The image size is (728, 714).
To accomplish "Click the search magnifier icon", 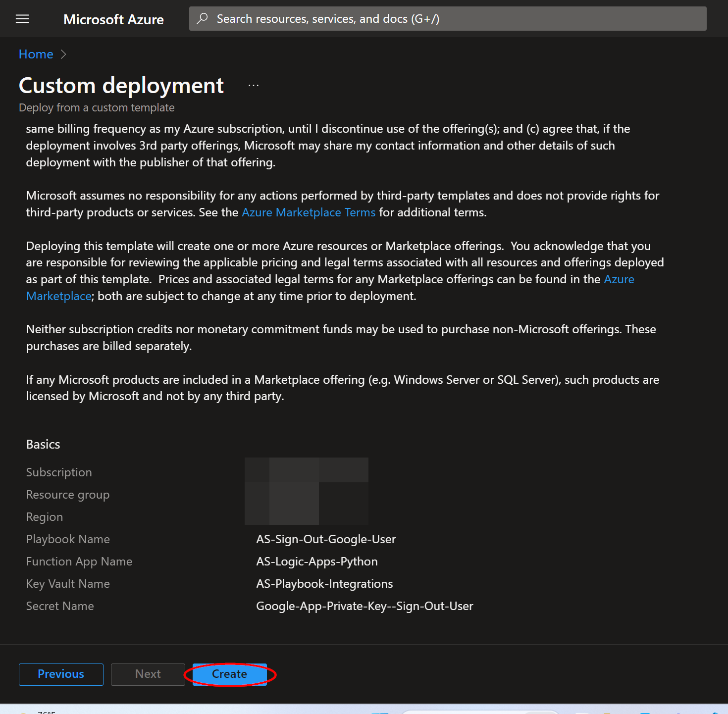I will click(202, 19).
